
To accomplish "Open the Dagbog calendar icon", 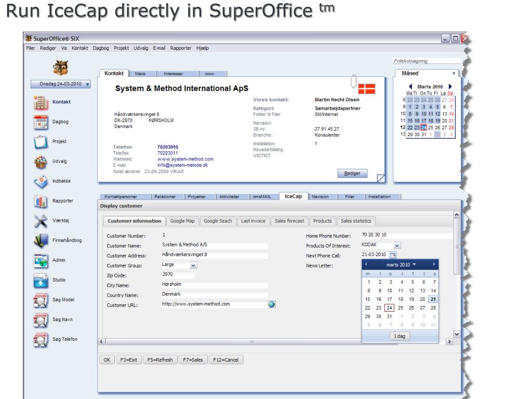I will 41,122.
